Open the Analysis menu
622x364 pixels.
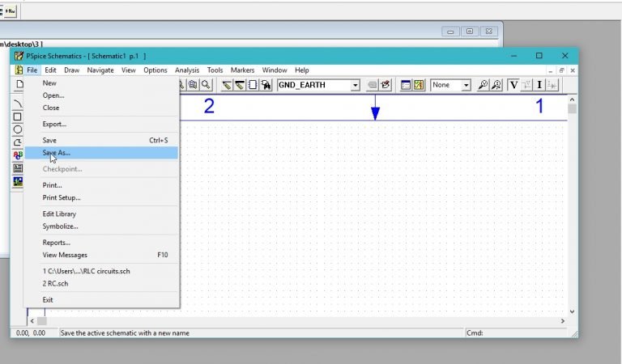click(x=186, y=70)
